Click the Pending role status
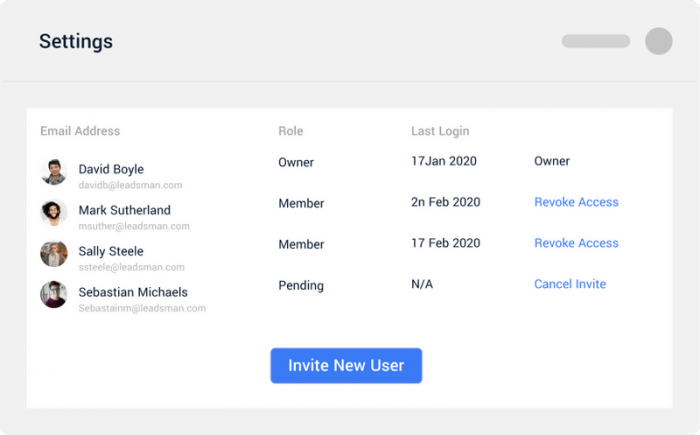This screenshot has height=435, width=700. tap(301, 285)
